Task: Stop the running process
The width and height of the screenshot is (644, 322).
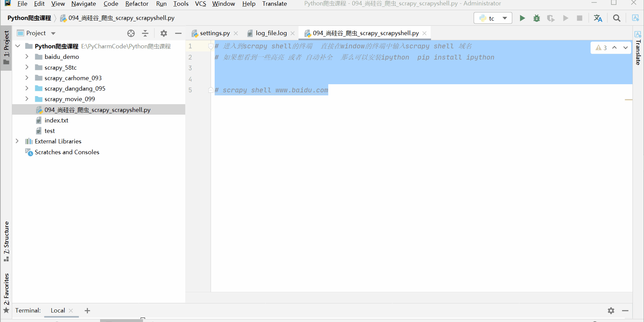Action: point(579,18)
